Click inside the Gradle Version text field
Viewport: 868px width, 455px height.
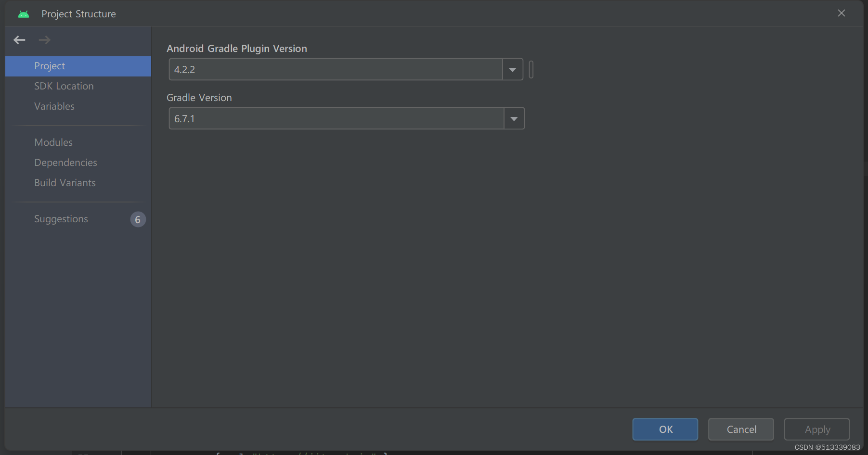337,118
